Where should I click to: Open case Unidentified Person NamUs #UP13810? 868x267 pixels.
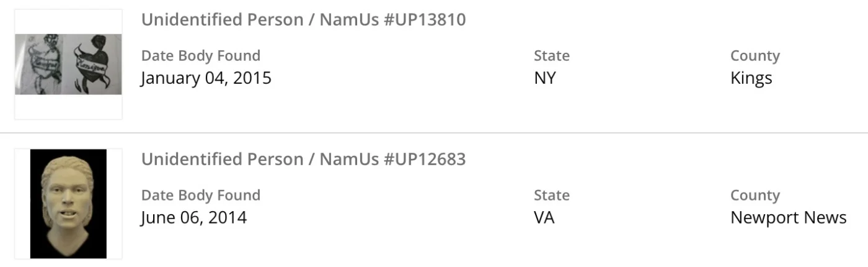coord(303,20)
